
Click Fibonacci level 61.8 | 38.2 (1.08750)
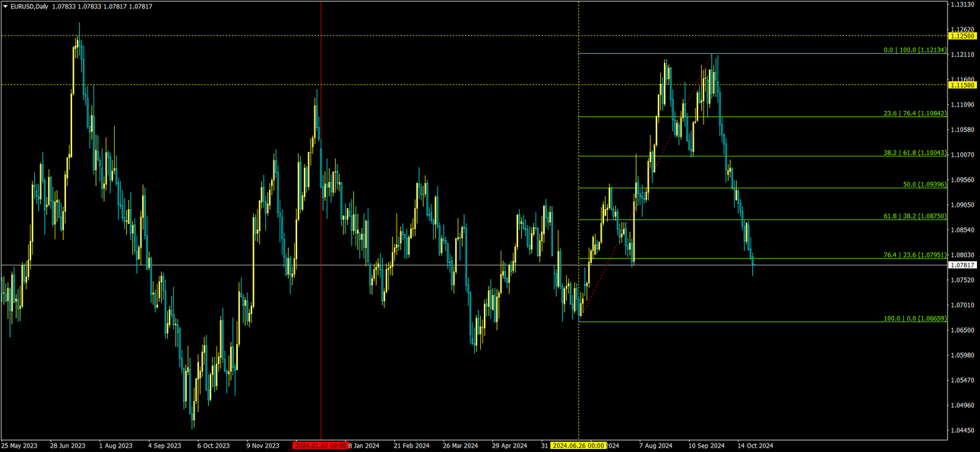click(x=915, y=217)
